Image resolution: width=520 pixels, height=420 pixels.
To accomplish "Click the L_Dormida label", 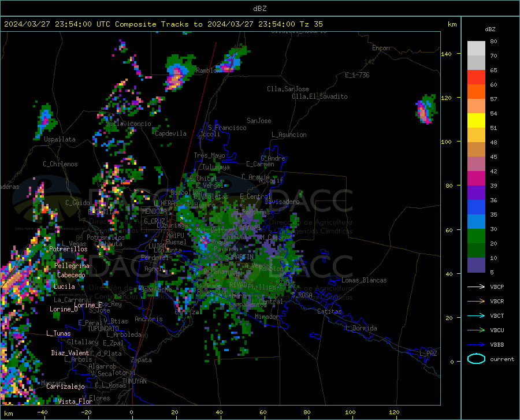I will pos(361,328).
